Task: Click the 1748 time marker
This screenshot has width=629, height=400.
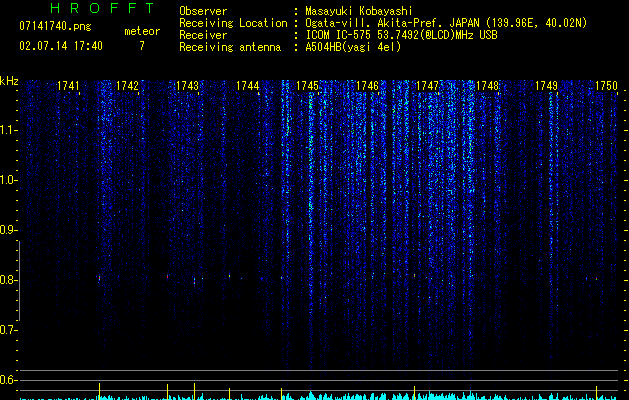Action: tap(487, 85)
